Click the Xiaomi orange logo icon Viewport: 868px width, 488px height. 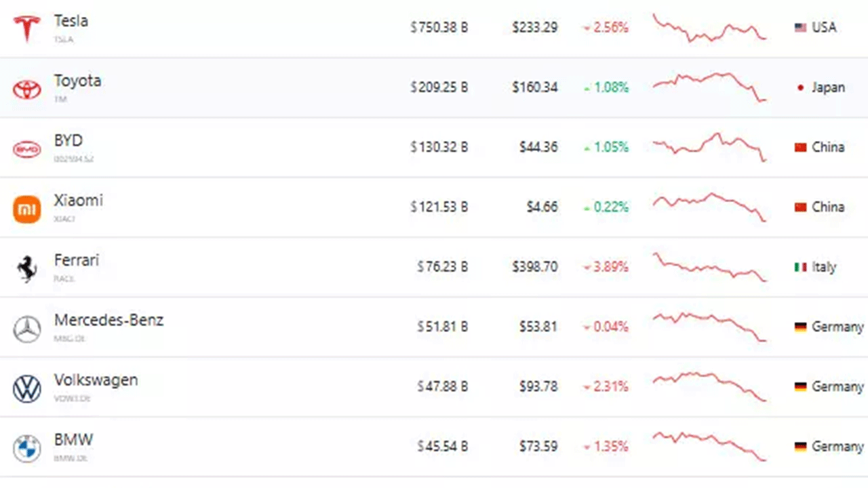[27, 208]
